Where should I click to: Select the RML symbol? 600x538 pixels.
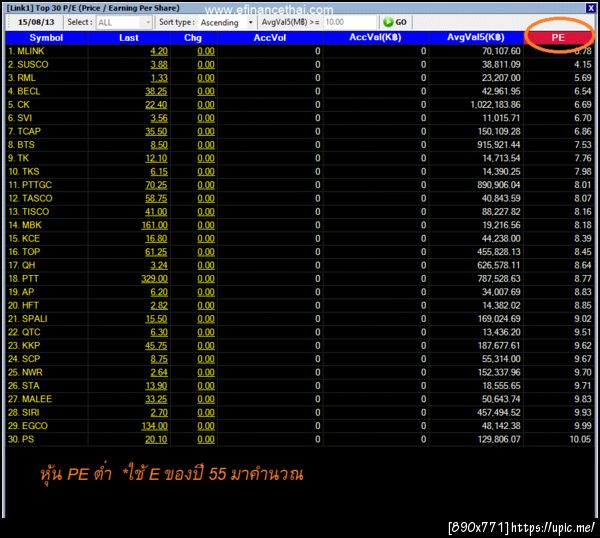point(26,78)
